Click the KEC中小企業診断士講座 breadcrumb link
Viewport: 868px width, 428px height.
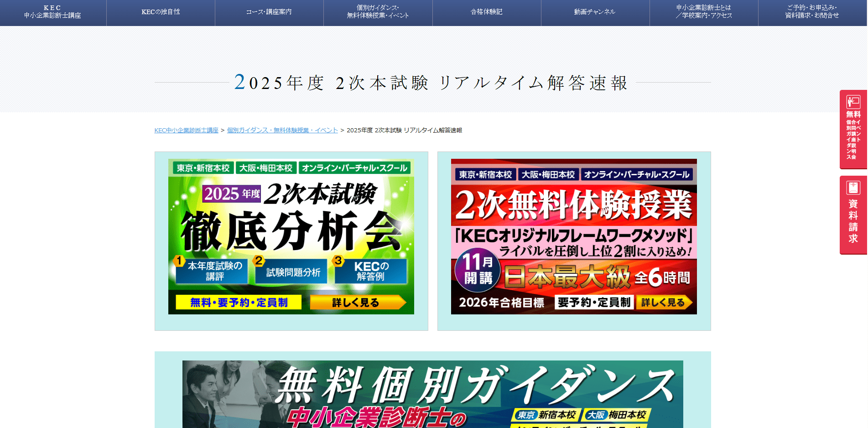186,130
